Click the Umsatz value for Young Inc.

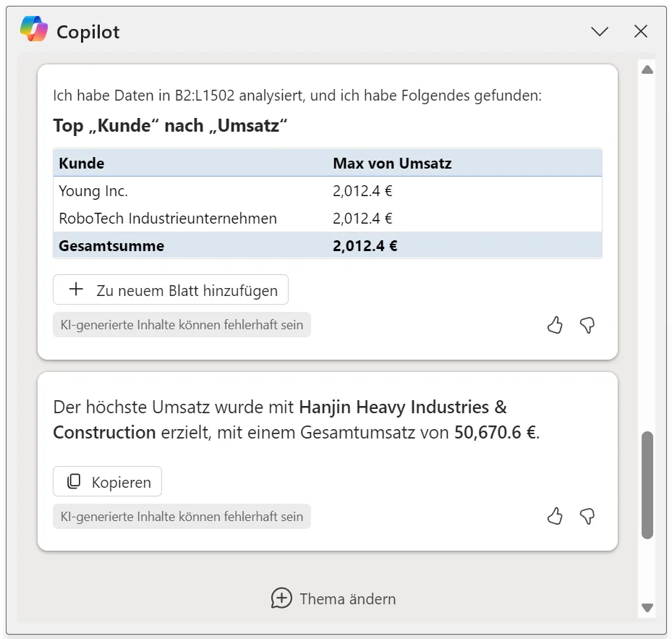point(362,191)
